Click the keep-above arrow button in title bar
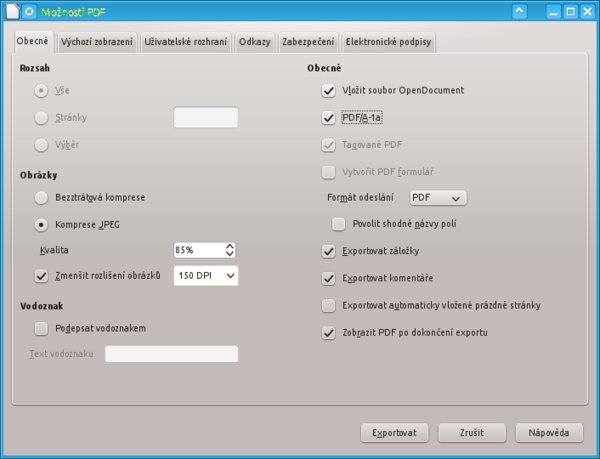Image resolution: width=600 pixels, height=459 pixels. tap(520, 11)
